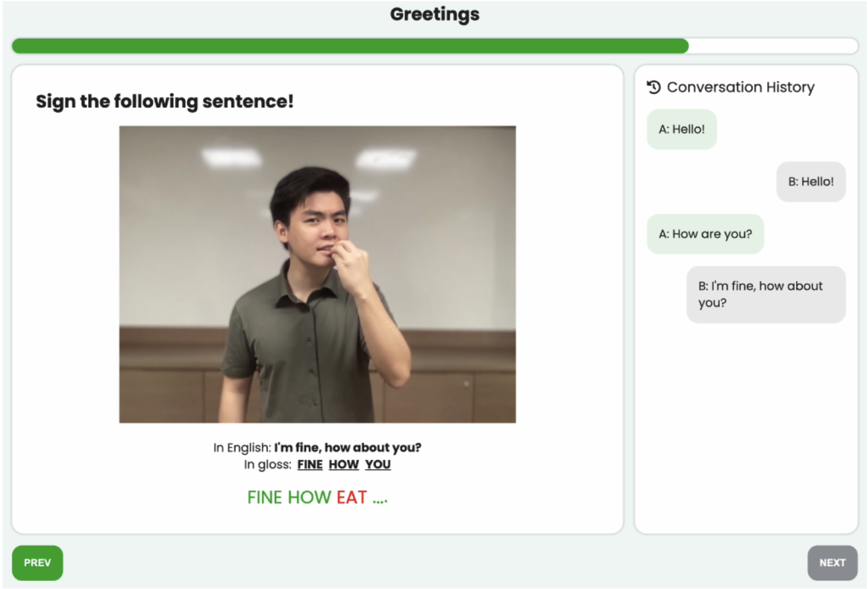This screenshot has height=589, width=868.
Task: Click the green recognized word FINE
Action: (x=264, y=497)
